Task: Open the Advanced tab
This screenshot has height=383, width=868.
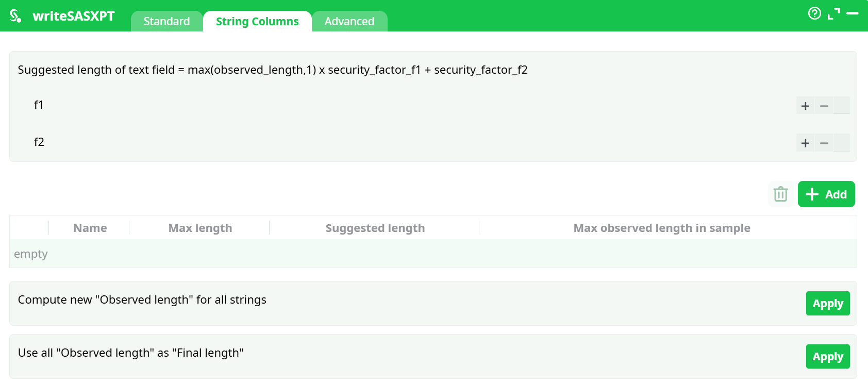Action: pos(349,22)
